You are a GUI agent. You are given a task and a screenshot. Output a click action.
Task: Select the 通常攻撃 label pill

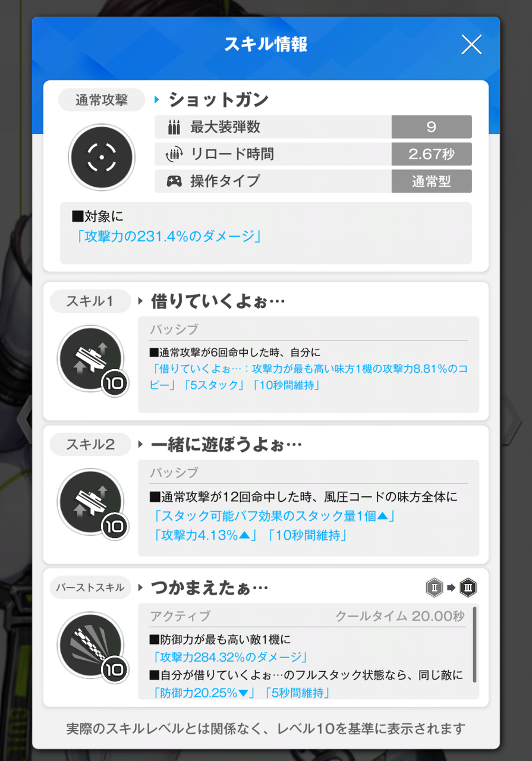click(102, 100)
